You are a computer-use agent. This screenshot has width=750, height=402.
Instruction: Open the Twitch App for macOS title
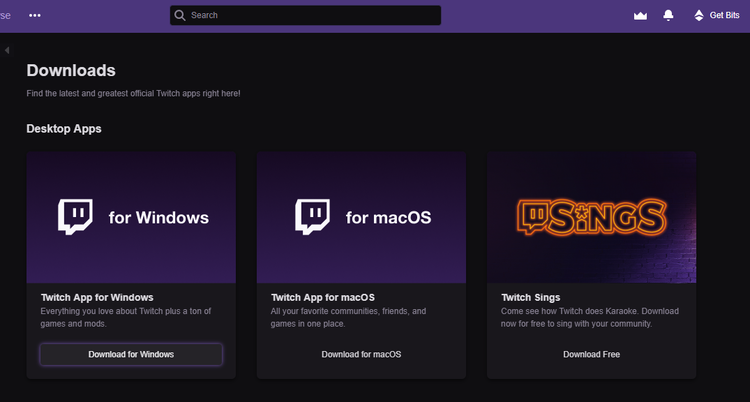tap(323, 297)
